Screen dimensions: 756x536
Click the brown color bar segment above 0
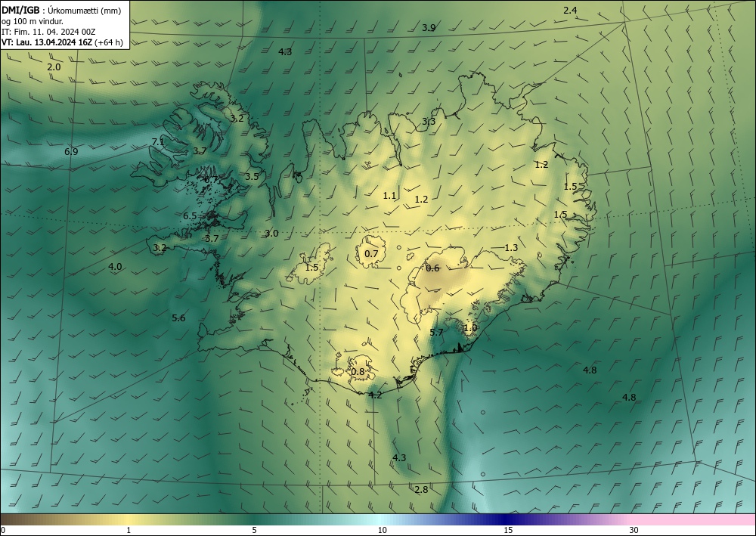(x=20, y=519)
